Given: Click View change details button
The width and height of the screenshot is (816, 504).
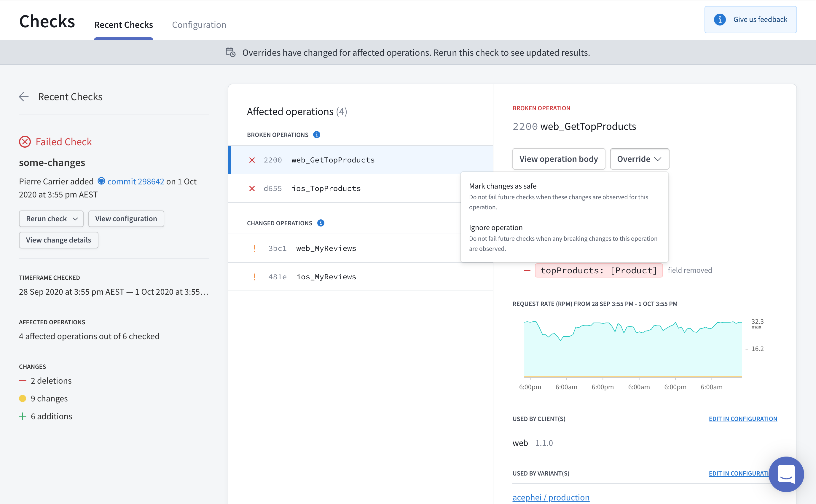Looking at the screenshot, I should coord(58,240).
